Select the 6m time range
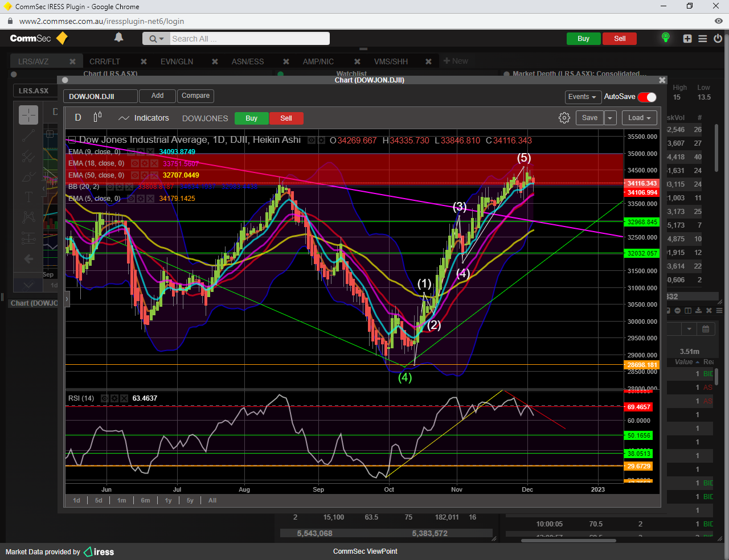This screenshot has width=729, height=560. tap(145, 500)
